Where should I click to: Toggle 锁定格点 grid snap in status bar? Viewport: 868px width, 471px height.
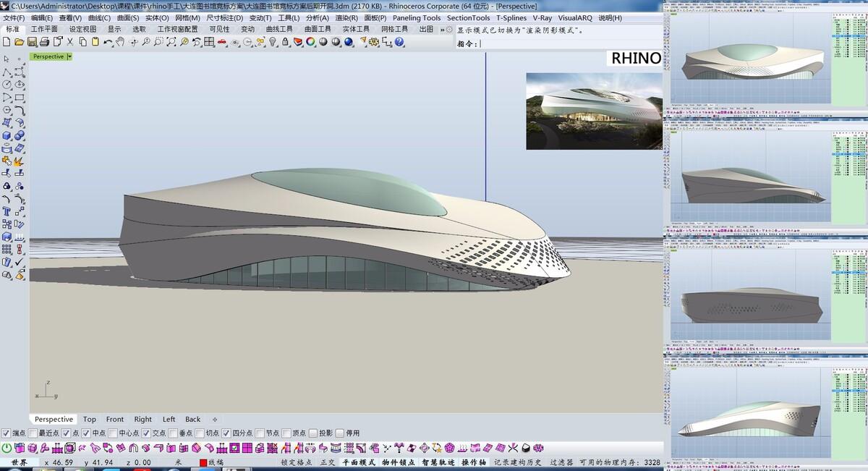coord(297,462)
